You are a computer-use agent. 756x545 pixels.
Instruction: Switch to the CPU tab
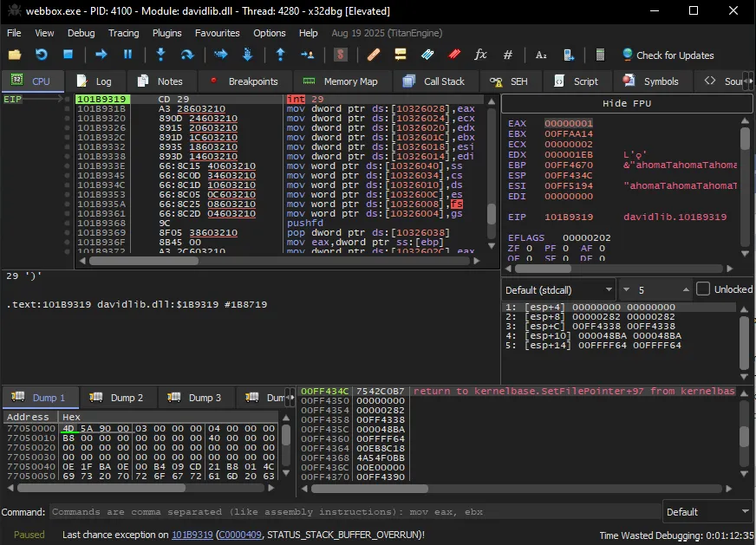point(32,81)
